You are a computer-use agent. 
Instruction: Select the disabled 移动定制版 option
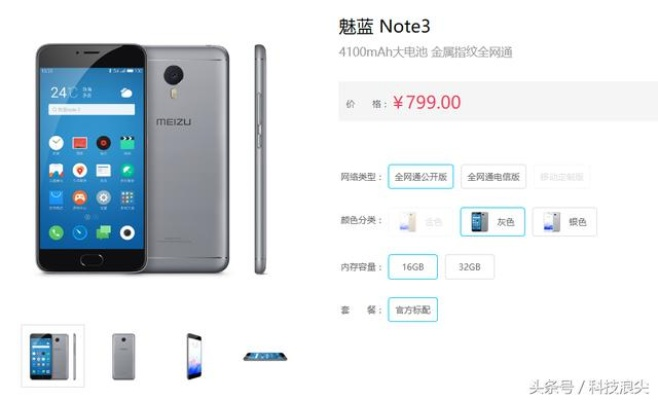coord(561,177)
